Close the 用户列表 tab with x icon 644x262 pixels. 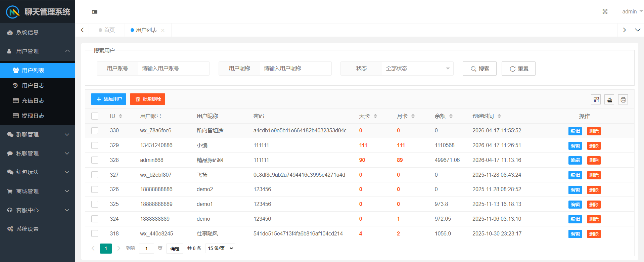coord(163,31)
